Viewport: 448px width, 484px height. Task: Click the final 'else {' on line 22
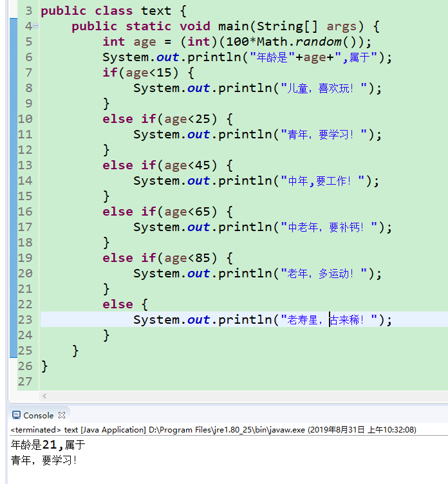point(126,304)
